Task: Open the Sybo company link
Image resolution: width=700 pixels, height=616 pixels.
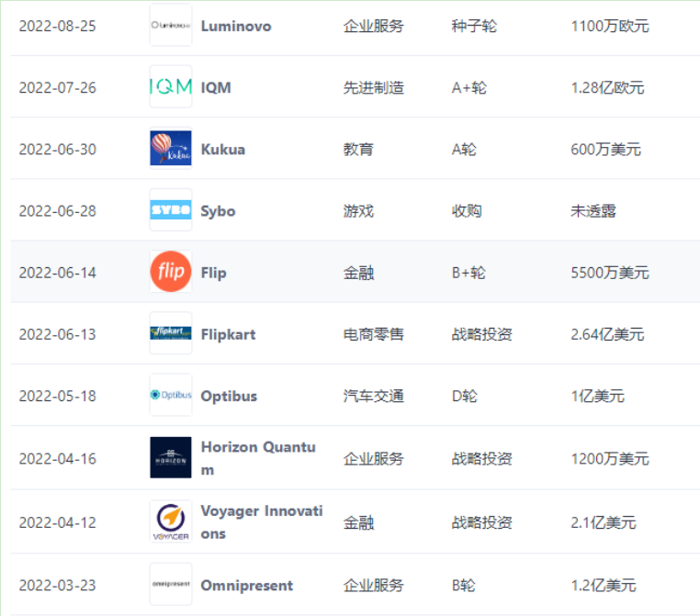Action: pos(219,211)
